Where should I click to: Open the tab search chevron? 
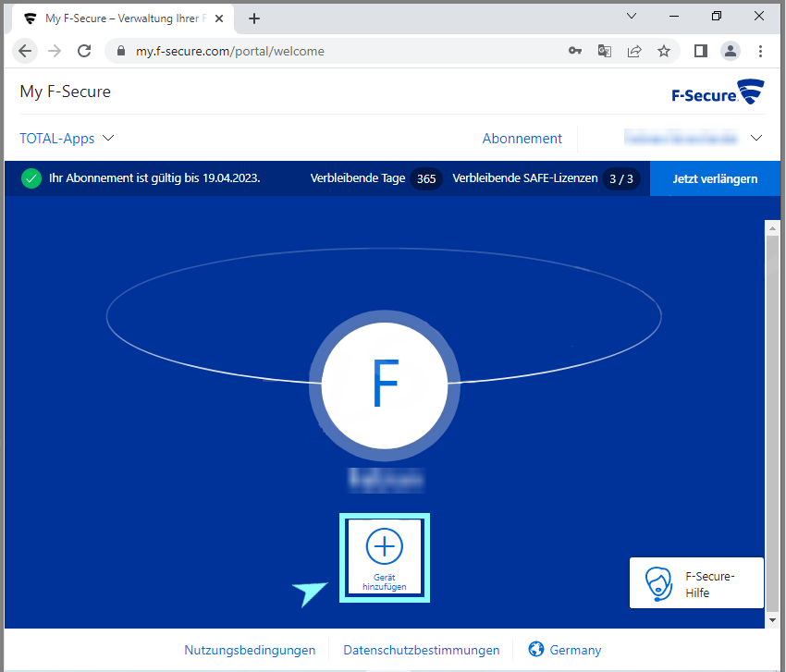[x=632, y=16]
